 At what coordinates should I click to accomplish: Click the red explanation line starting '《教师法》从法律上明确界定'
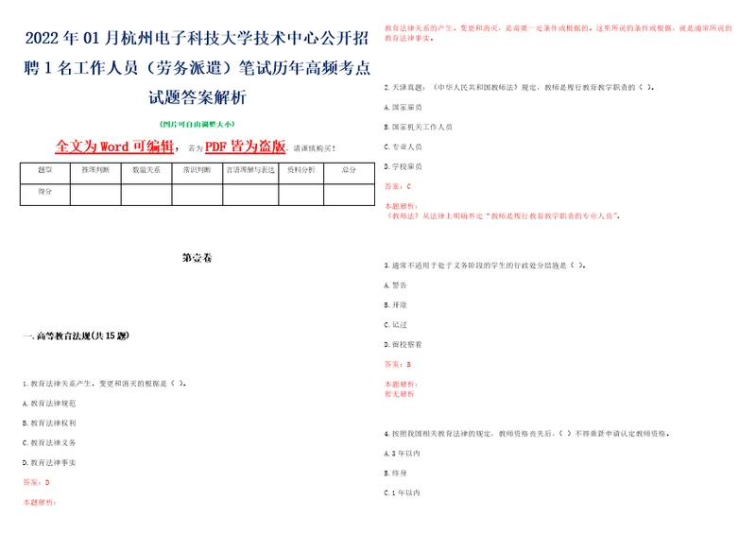[x=502, y=216]
